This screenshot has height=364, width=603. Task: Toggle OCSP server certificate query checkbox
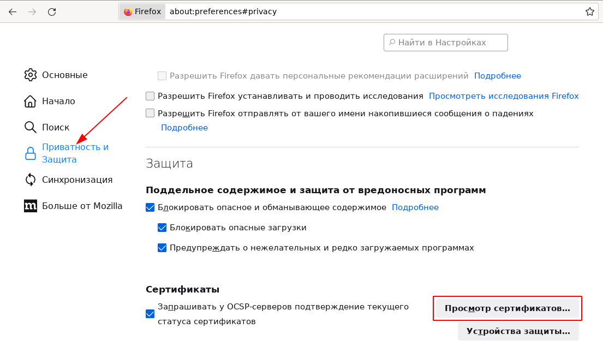150,314
